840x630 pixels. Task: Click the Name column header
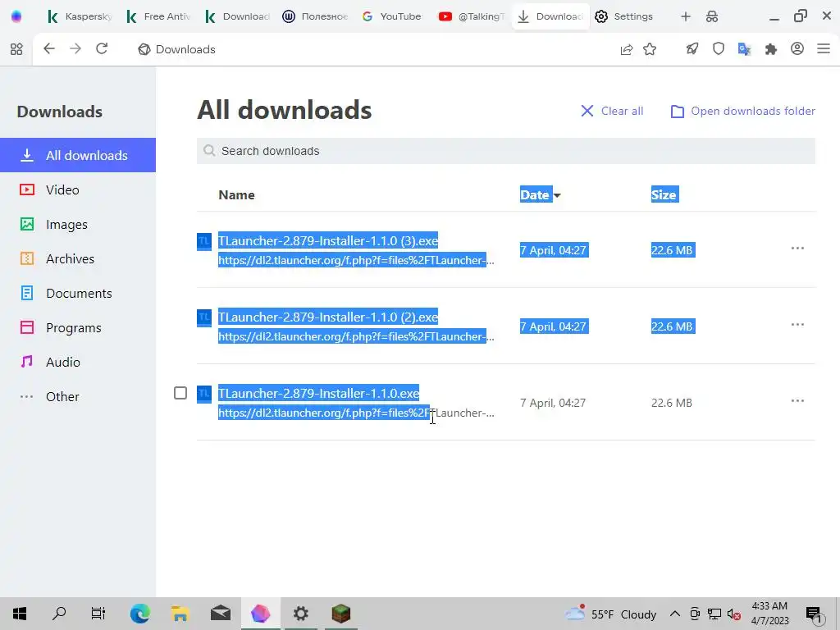click(x=236, y=195)
